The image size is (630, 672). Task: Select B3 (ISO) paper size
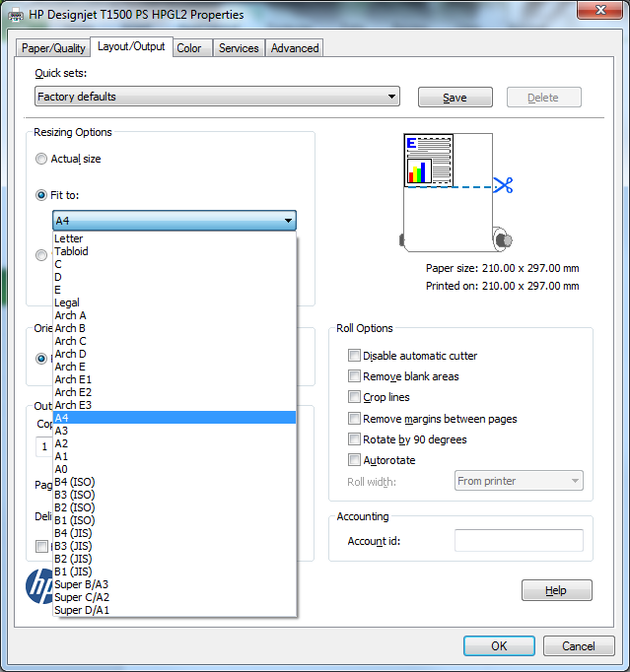coord(175,495)
